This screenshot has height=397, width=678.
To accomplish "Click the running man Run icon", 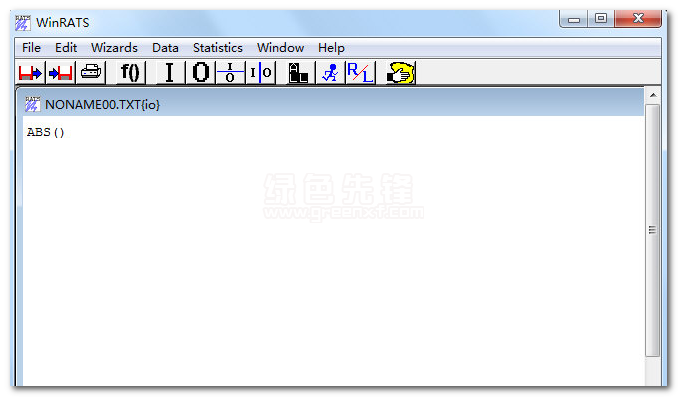I will pos(330,72).
